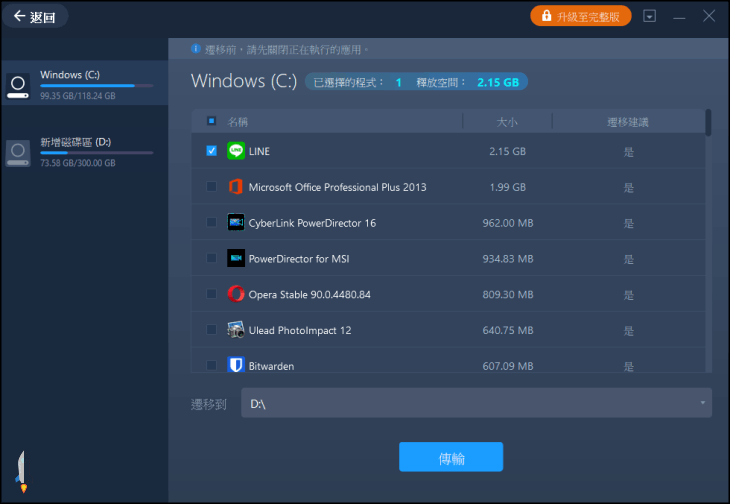The image size is (730, 504).
Task: Click the 返回 back button
Action: tap(35, 16)
